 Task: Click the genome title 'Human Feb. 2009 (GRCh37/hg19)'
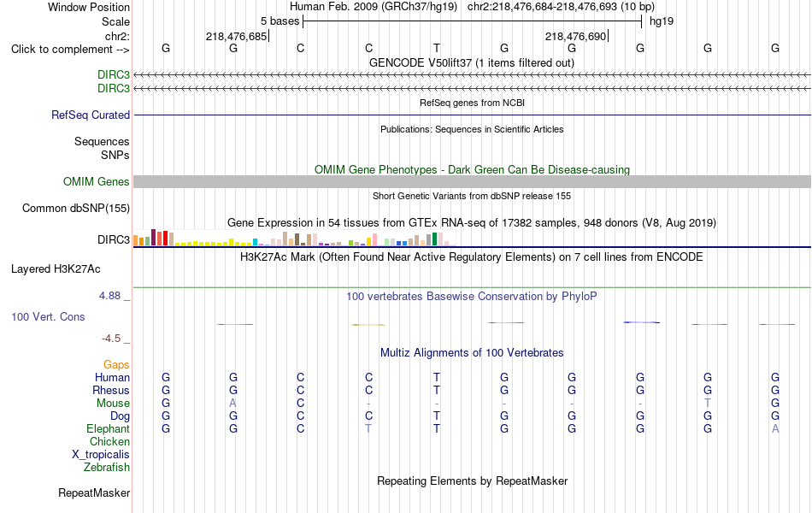[374, 7]
